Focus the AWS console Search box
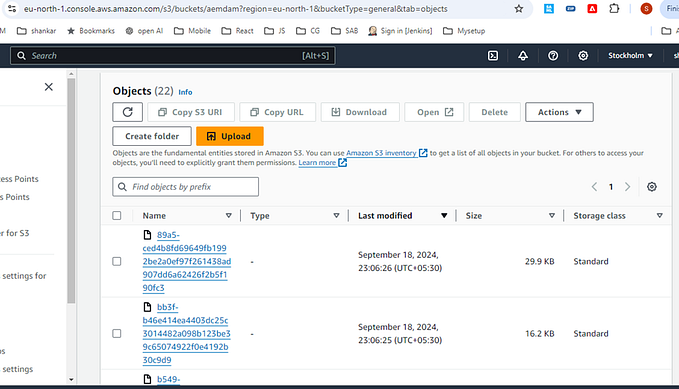This screenshot has width=679, height=389. (173, 55)
